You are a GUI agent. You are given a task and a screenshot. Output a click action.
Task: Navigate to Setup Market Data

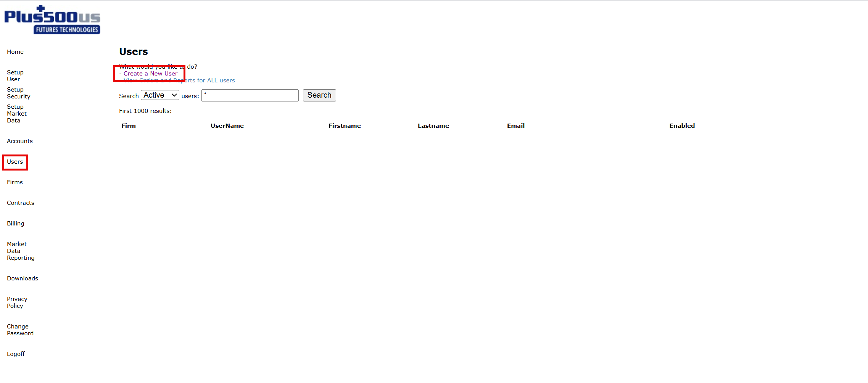click(17, 114)
